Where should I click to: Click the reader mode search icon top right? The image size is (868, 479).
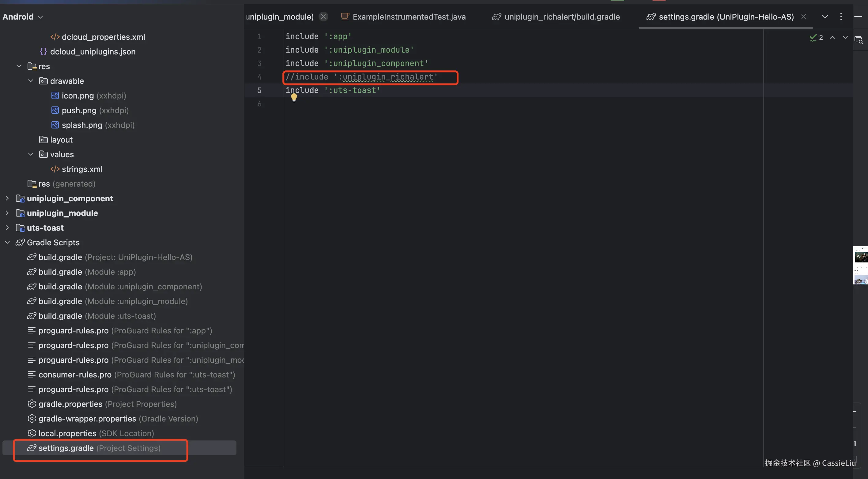[859, 40]
